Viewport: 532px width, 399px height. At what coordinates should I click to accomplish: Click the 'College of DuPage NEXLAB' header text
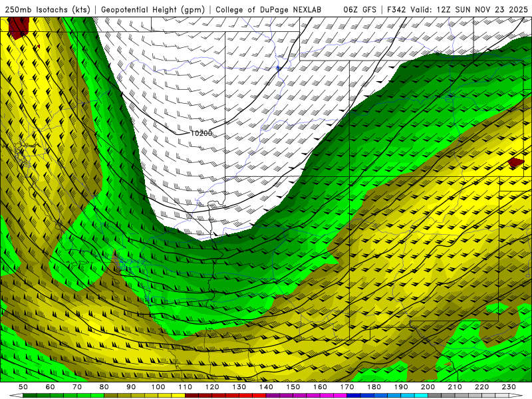pyautogui.click(x=269, y=9)
